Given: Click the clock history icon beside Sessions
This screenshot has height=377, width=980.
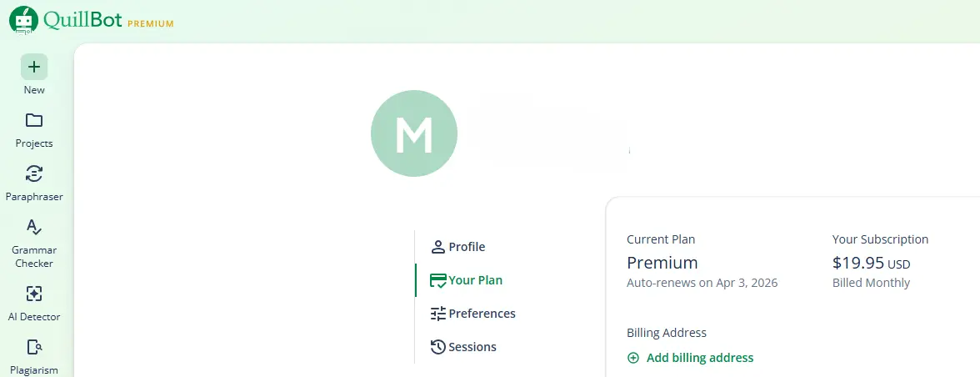Looking at the screenshot, I should [x=438, y=347].
